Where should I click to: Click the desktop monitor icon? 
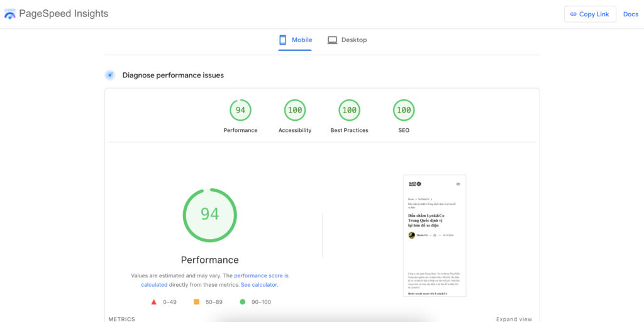pyautogui.click(x=332, y=40)
